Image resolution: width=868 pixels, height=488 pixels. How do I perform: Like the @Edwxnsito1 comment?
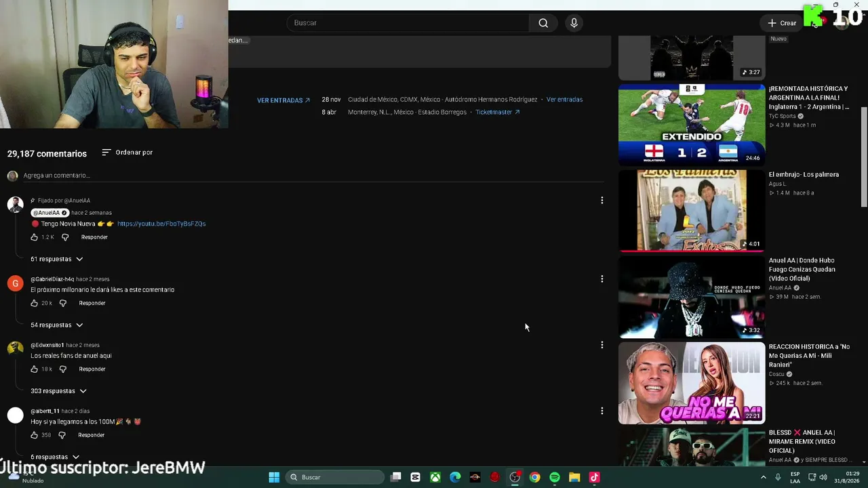[x=34, y=369]
